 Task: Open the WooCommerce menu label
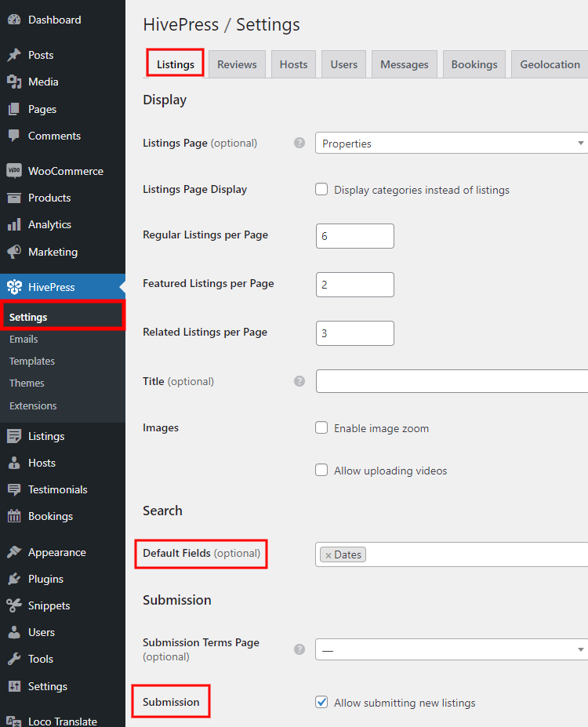[x=66, y=171]
